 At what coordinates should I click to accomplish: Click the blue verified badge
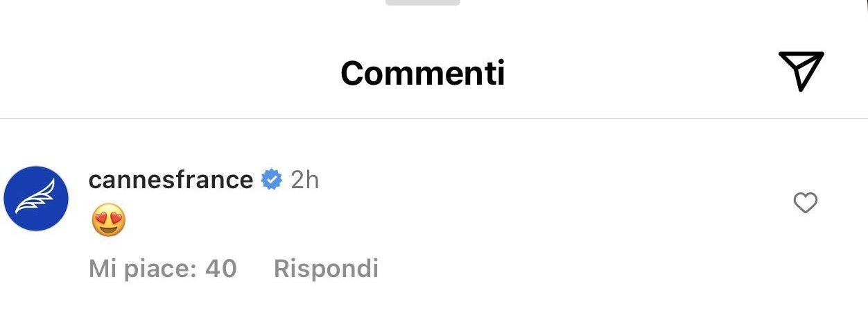pos(271,180)
